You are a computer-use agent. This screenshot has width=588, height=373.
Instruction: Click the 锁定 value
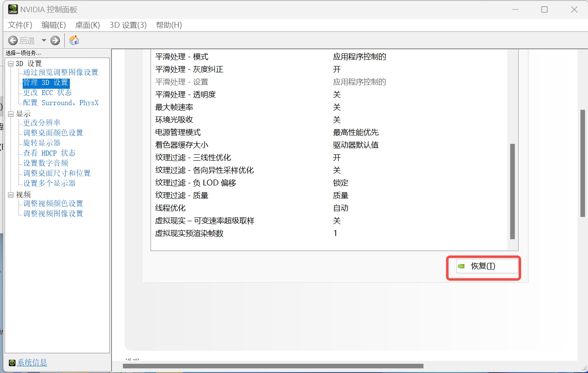[x=341, y=183]
